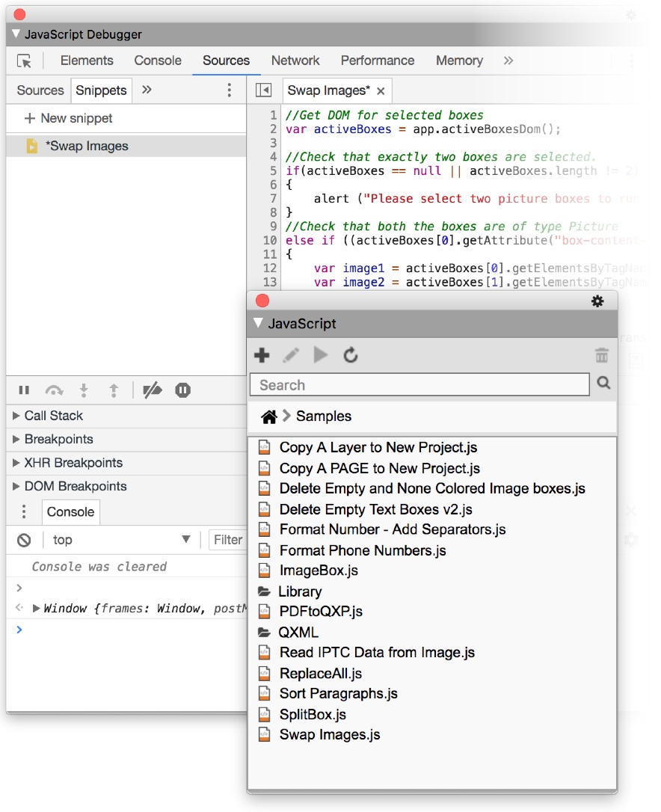Select Format Number - Add Separators.js
The width and height of the screenshot is (661, 812).
click(393, 529)
